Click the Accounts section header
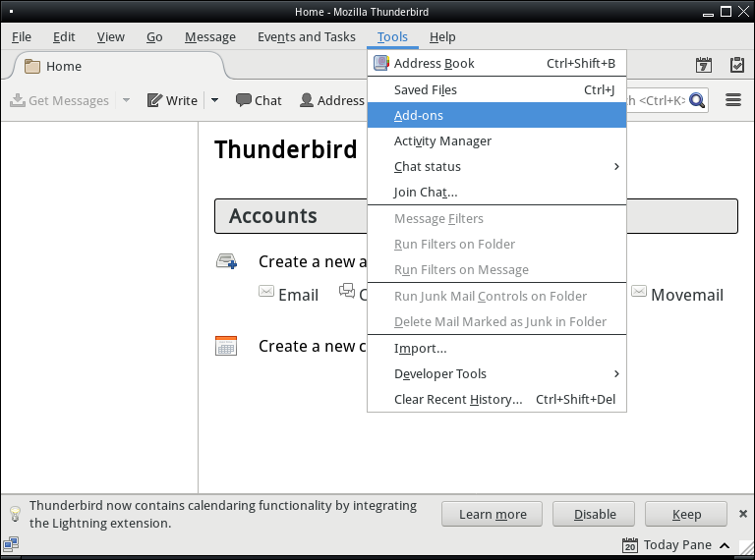755x560 pixels. coord(476,216)
